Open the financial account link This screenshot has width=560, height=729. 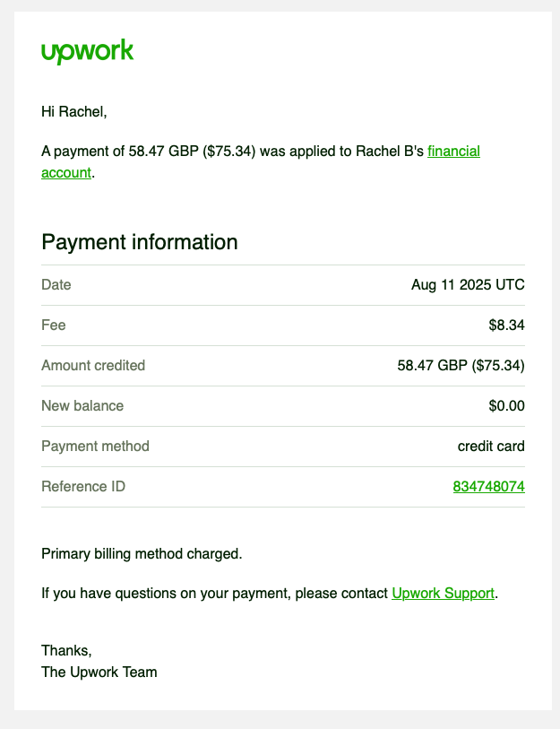(x=453, y=152)
